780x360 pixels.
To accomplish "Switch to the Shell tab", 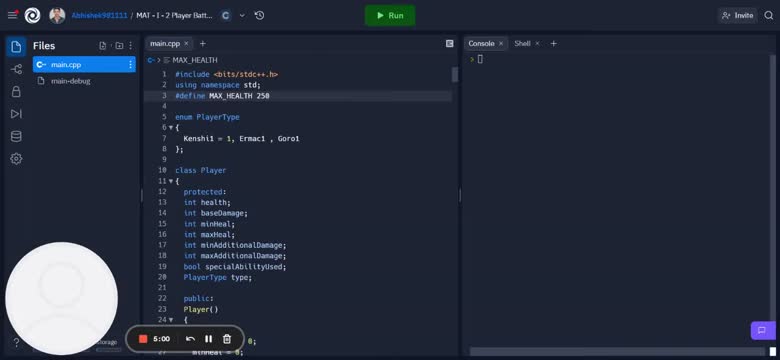I will (522, 43).
